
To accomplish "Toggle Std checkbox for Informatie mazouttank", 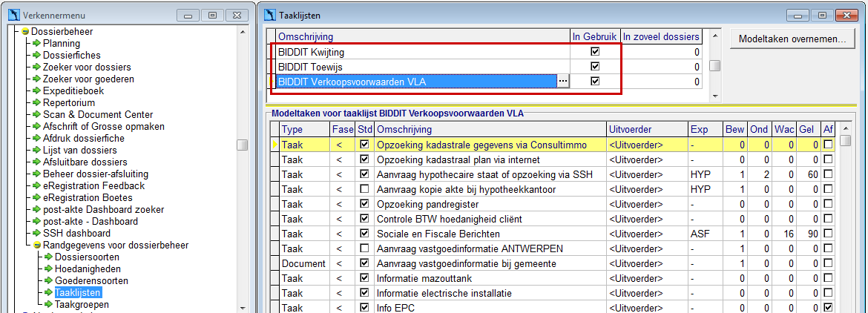I will click(365, 277).
